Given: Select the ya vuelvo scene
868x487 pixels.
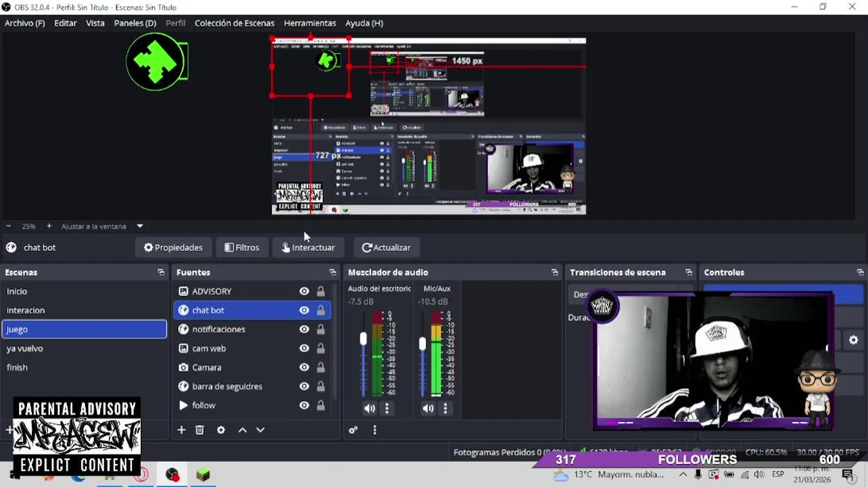Looking at the screenshot, I should pyautogui.click(x=84, y=348).
